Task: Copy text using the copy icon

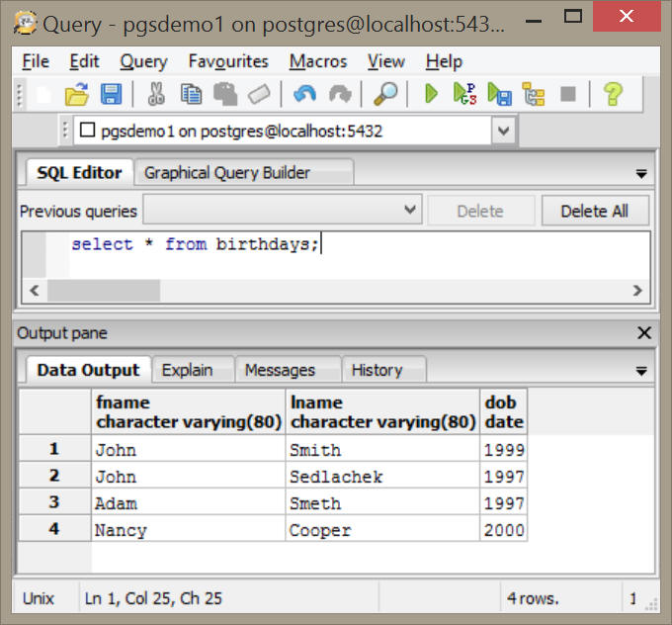Action: [191, 94]
